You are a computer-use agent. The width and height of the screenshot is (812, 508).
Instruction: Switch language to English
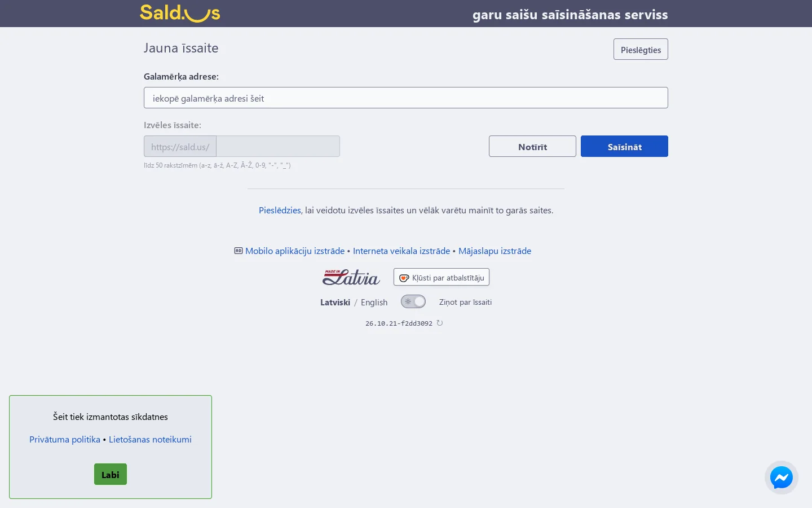point(374,302)
